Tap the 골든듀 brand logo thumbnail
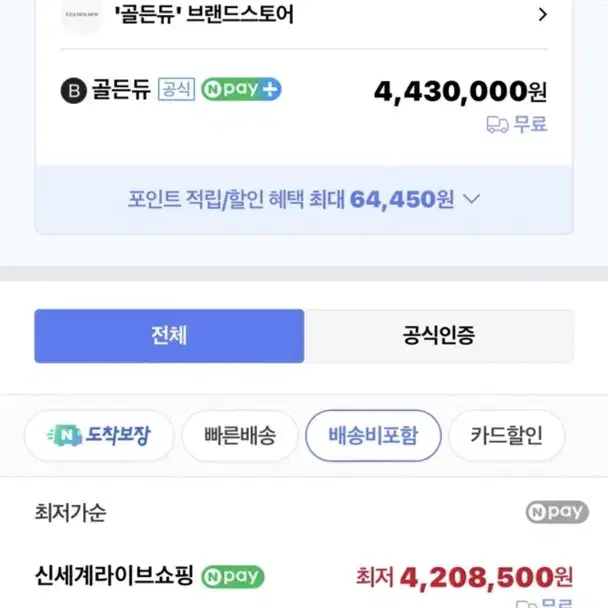The width and height of the screenshot is (608, 608). click(82, 15)
